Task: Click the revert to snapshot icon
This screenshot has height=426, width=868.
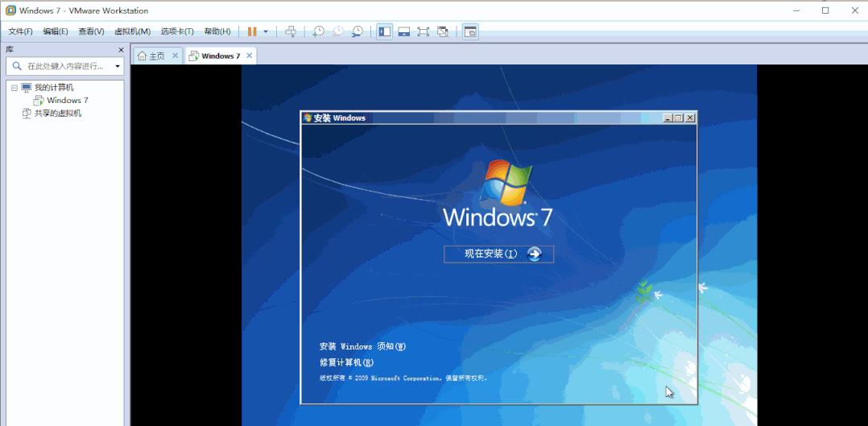Action: [x=337, y=31]
